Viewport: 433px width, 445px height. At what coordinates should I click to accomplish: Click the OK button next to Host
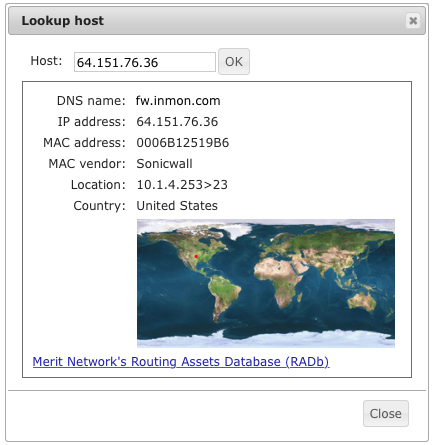point(234,62)
